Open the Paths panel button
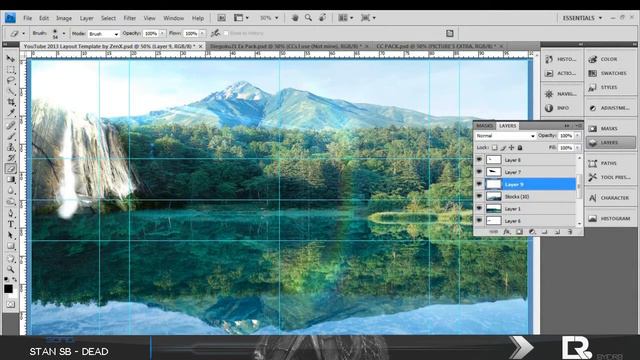 [603, 163]
